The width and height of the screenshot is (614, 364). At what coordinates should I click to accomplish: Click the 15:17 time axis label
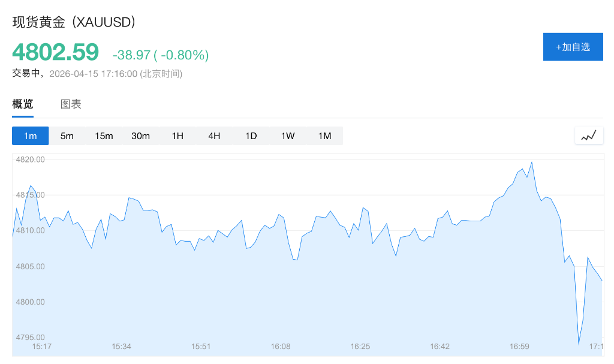pyautogui.click(x=42, y=347)
